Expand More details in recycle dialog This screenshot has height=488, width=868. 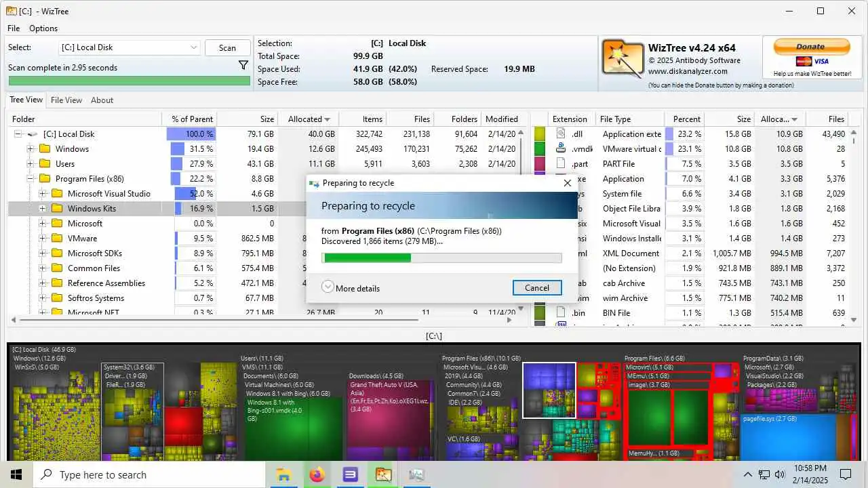351,287
